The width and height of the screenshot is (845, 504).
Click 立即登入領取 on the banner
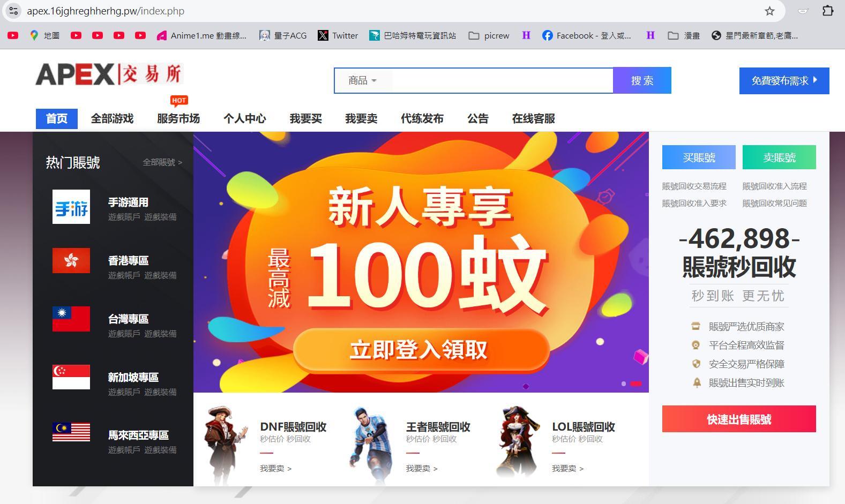421,350
